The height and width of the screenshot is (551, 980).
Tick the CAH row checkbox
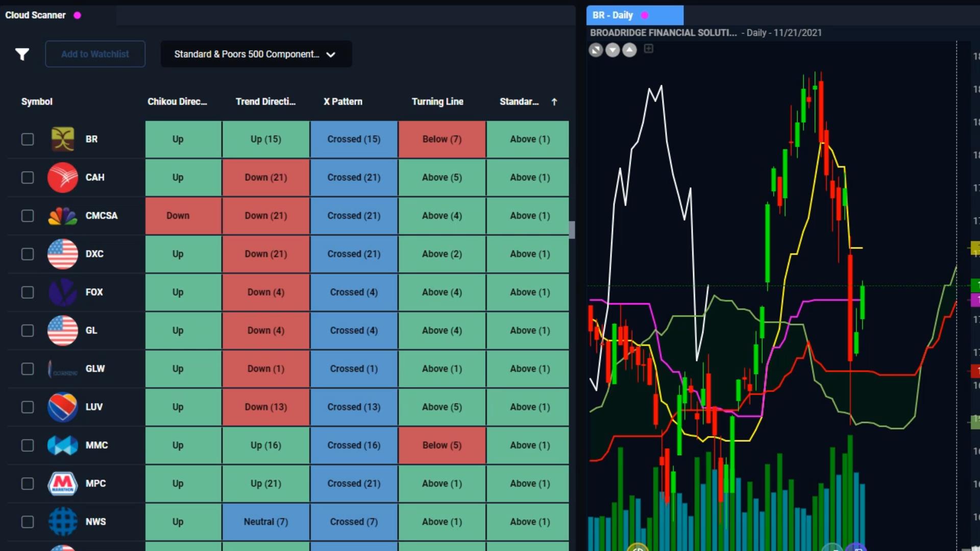(x=28, y=178)
